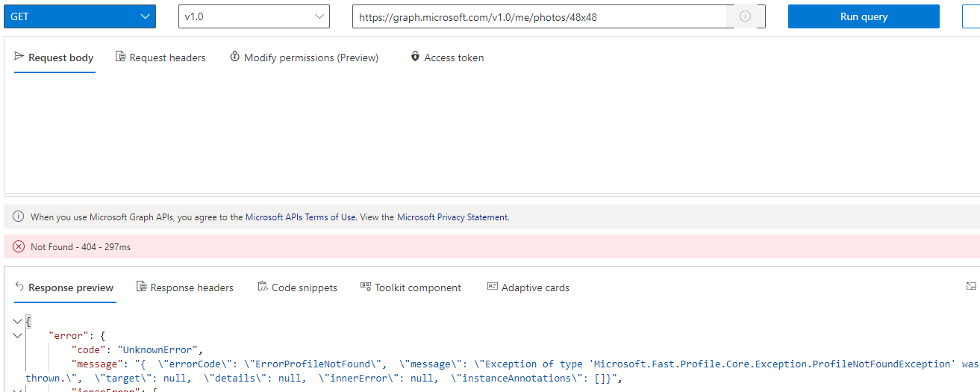Click the Request body send-arrow icon
This screenshot has height=392, width=980.
click(19, 57)
